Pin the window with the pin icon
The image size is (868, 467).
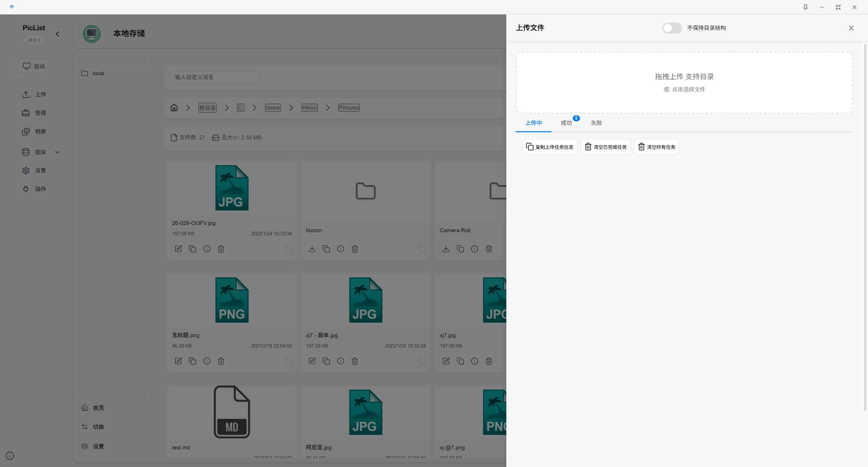806,7
